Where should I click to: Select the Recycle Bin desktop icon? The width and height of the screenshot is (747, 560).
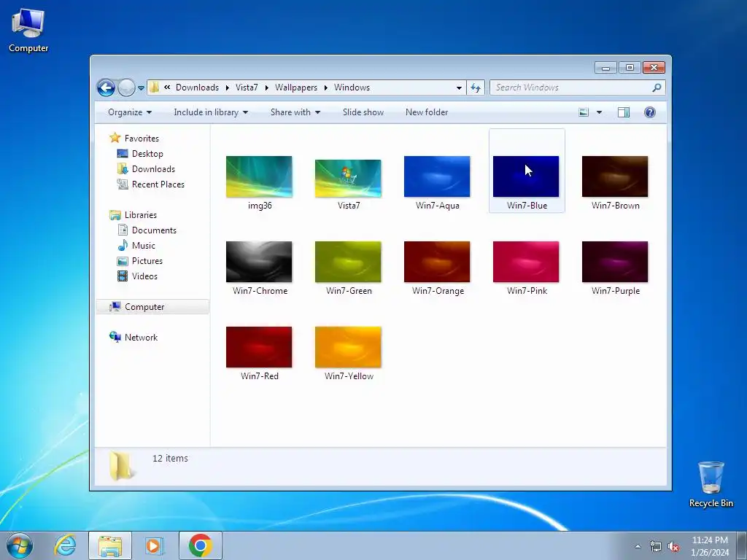pos(711,484)
